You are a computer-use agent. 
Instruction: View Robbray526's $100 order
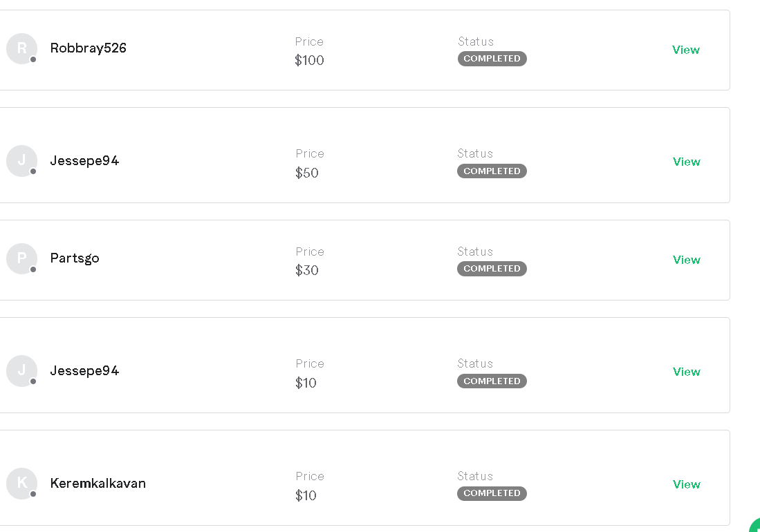(x=685, y=50)
